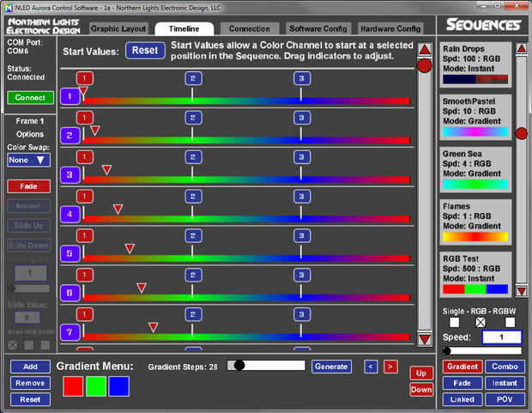Open the Hardware Config tab

(x=390, y=29)
